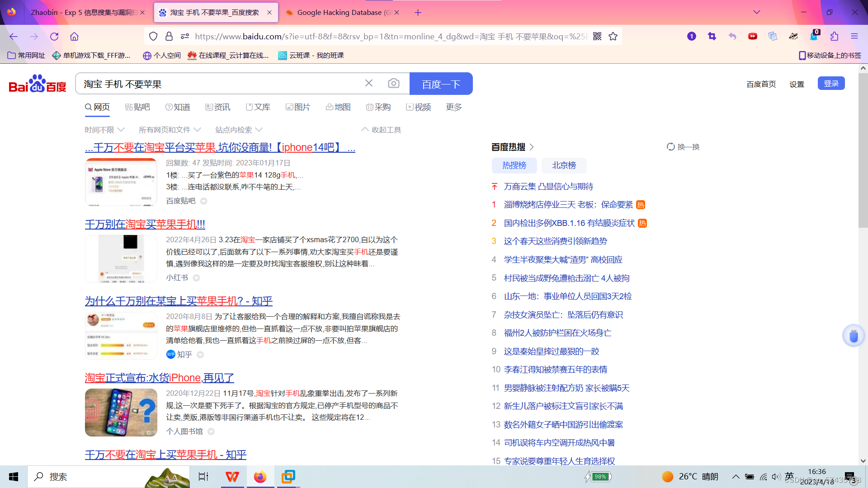Image resolution: width=868 pixels, height=488 pixels.
Task: Click the browser back arrow
Action: [x=14, y=37]
